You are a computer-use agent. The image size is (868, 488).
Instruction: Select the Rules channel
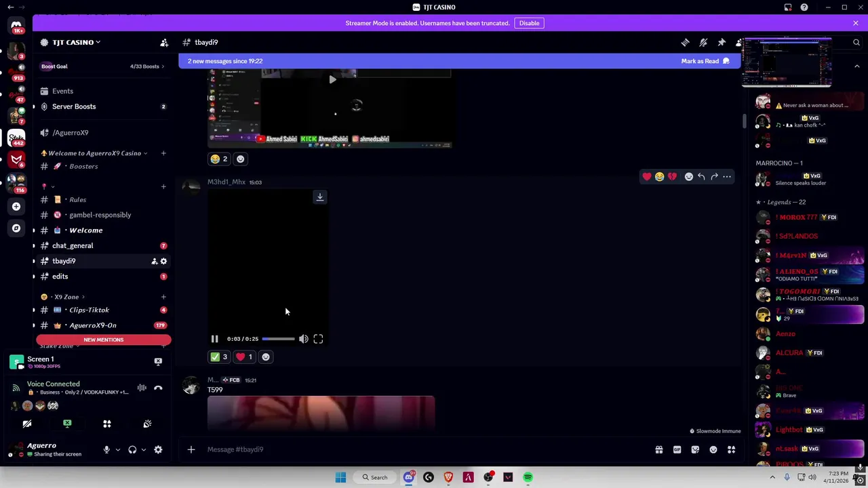click(102, 199)
